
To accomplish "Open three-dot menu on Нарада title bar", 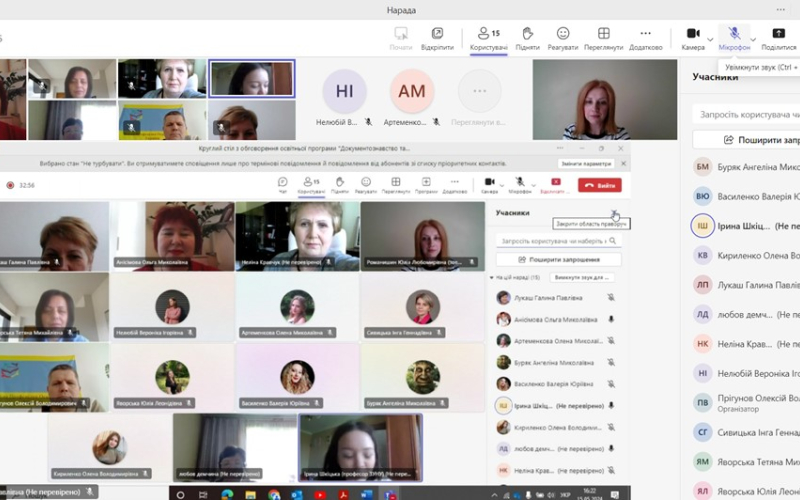I will [x=781, y=10].
